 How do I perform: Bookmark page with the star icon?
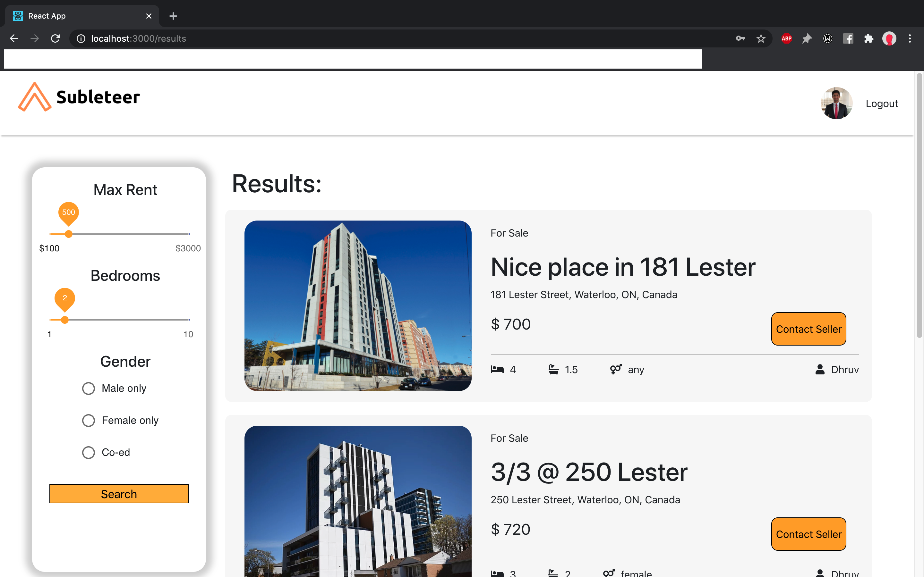click(761, 38)
